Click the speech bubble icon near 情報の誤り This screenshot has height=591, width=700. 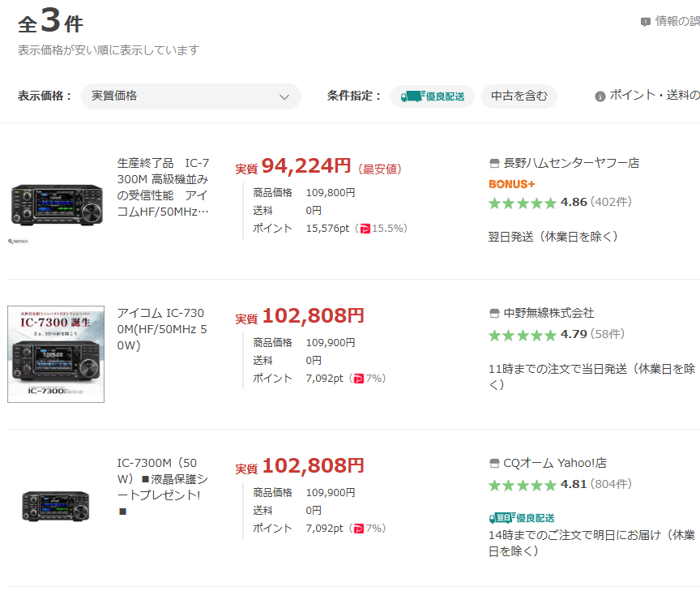pos(646,22)
